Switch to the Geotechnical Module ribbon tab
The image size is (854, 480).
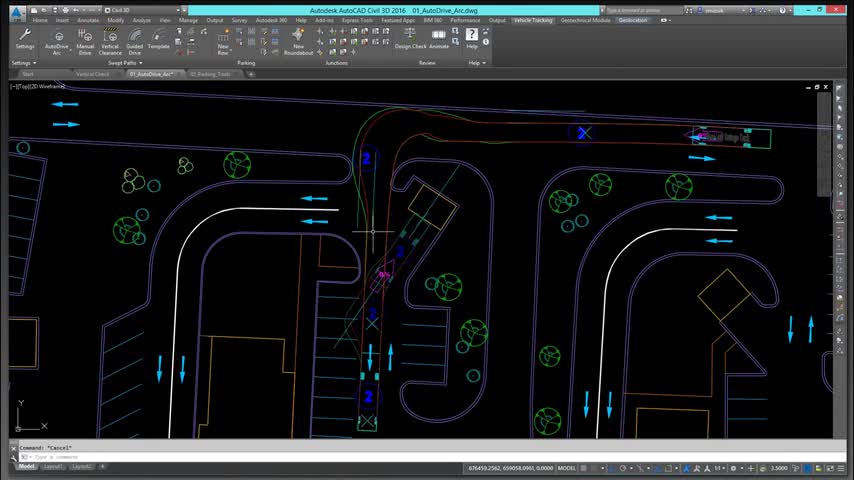pyautogui.click(x=585, y=20)
